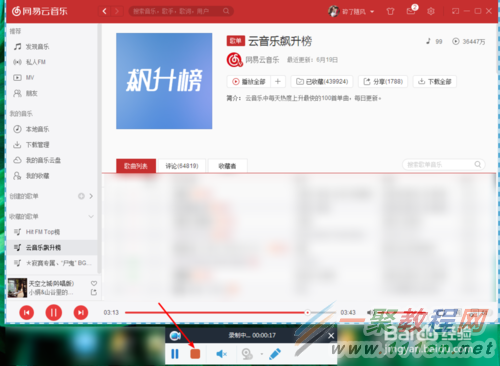Viewport: 500px width, 366px height.
Task: Close the screen recorder bar
Action: tap(331, 336)
